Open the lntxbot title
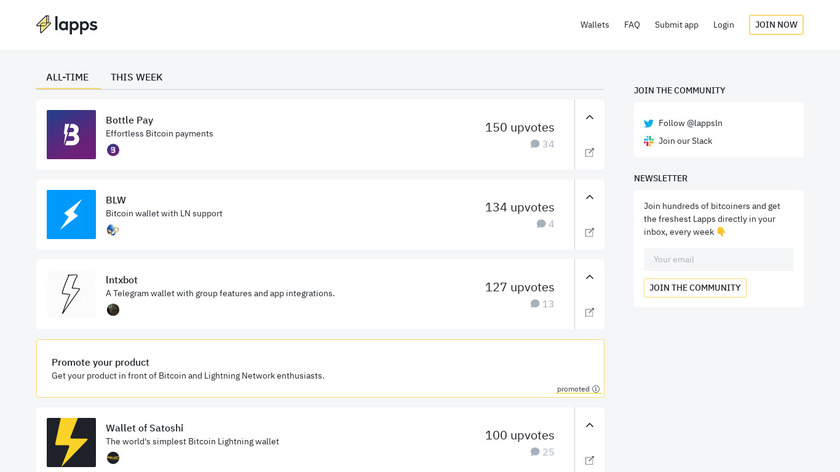This screenshot has height=472, width=840. tap(122, 280)
